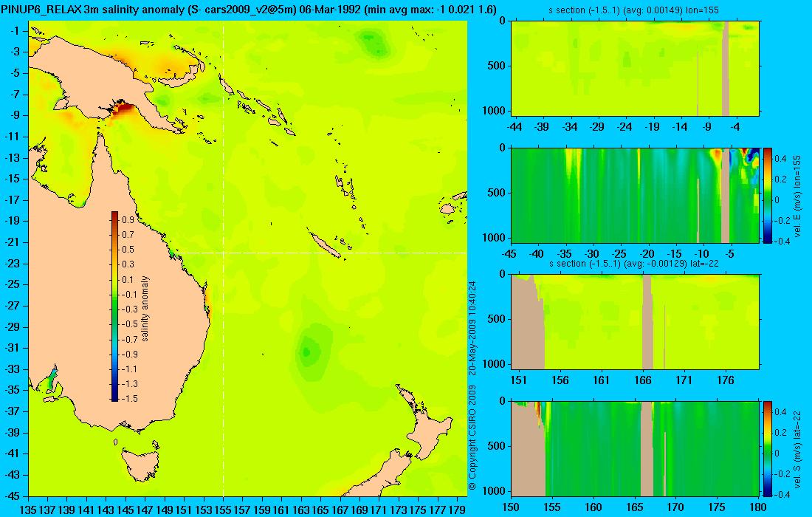
Task: Click brown ridge column near 166 in lat=-22 salinity section
Action: click(x=647, y=322)
